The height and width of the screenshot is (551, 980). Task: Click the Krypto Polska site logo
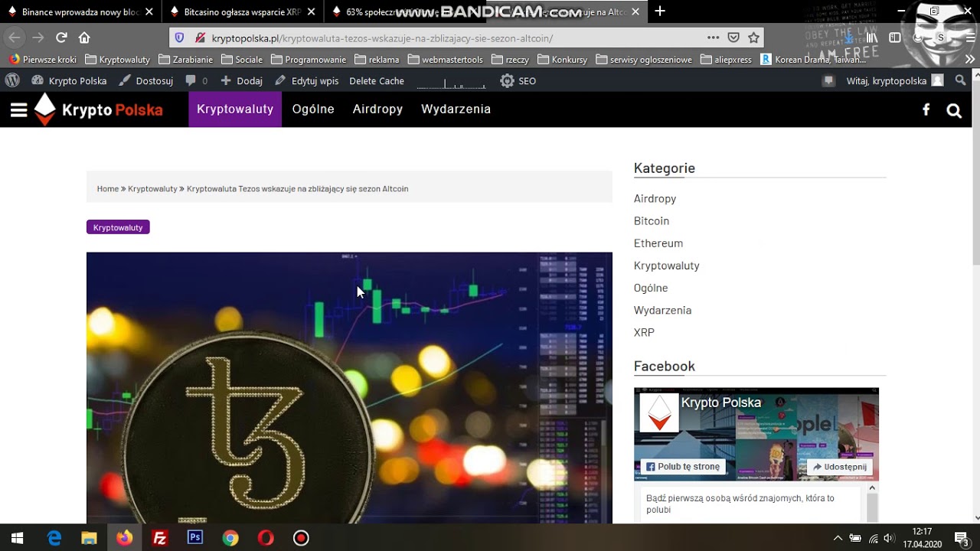click(99, 109)
